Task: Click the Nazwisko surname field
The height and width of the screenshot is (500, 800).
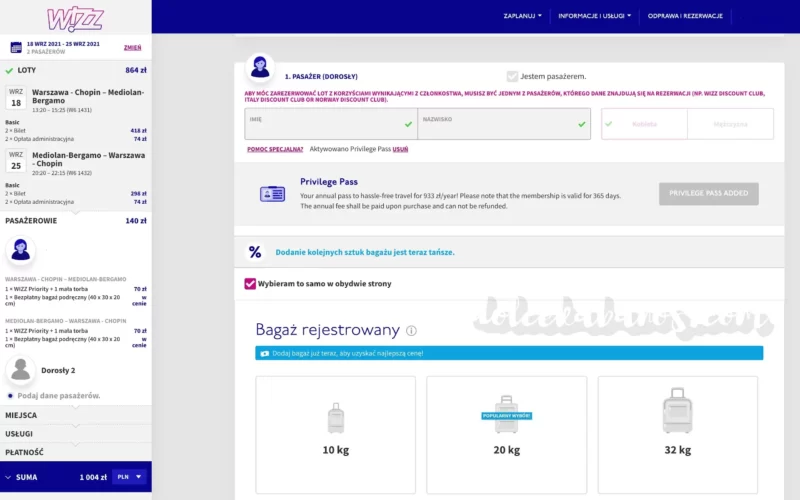Action: [x=504, y=124]
